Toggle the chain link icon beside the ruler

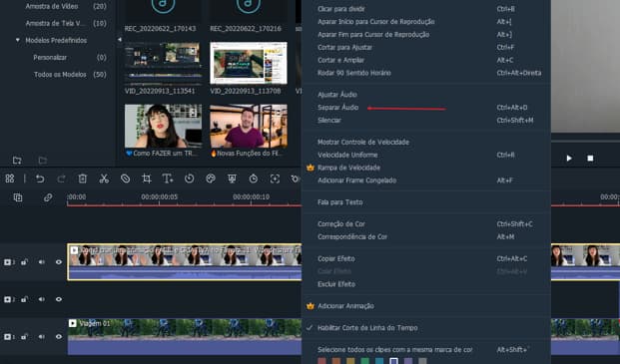click(x=48, y=197)
